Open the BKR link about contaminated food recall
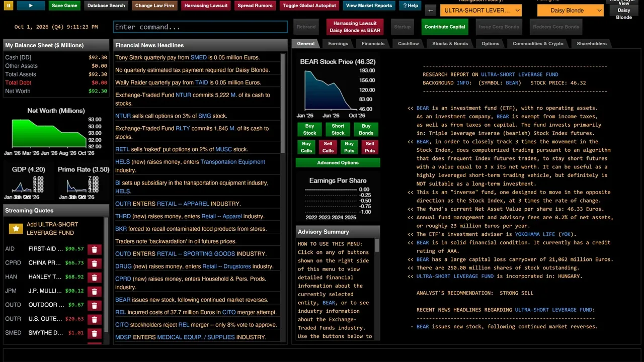The width and height of the screenshot is (644, 362). click(x=121, y=229)
